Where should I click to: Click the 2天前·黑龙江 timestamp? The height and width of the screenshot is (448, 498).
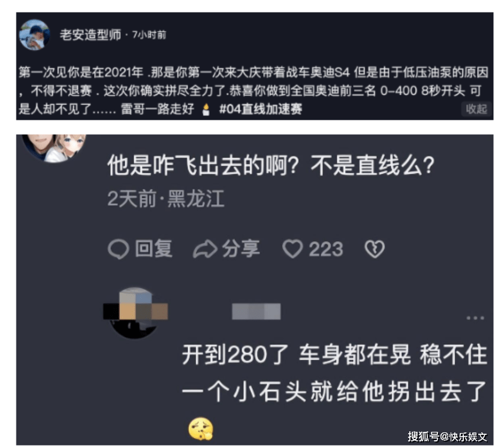166,199
